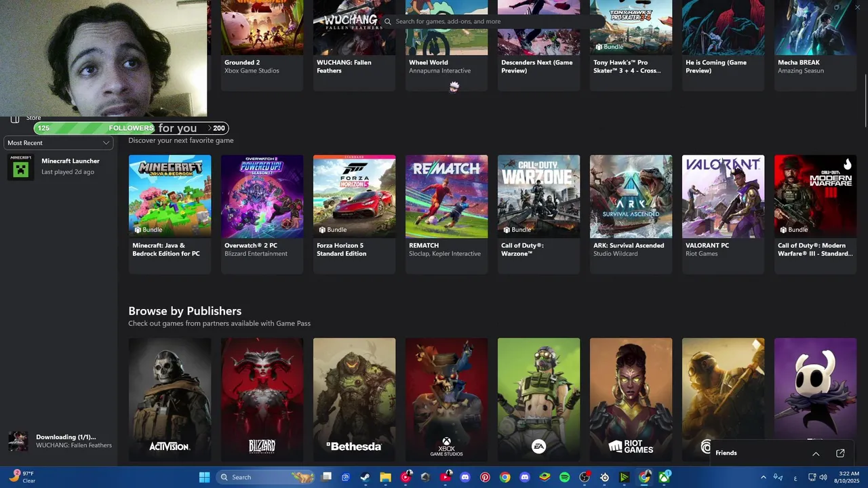Pop out the Friends panel
The image size is (868, 488).
tap(840, 453)
